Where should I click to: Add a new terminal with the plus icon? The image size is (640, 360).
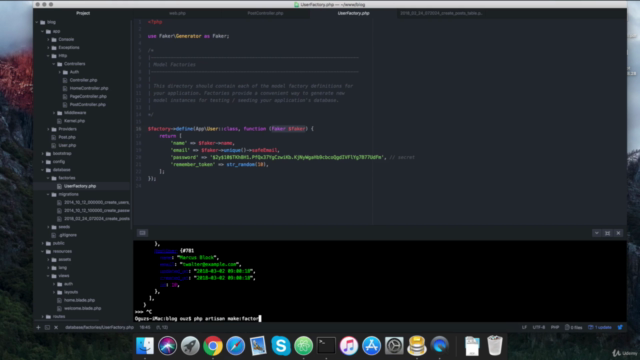click(38, 327)
